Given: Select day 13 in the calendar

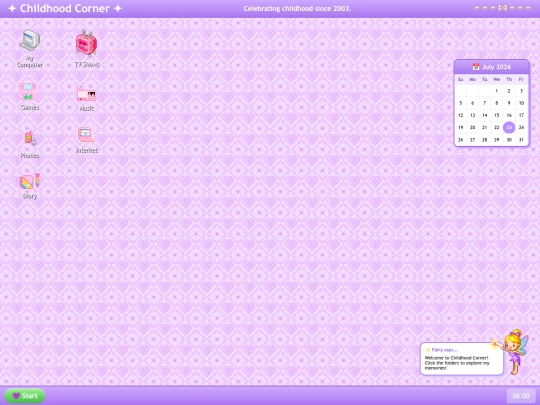Looking at the screenshot, I should pos(472,115).
